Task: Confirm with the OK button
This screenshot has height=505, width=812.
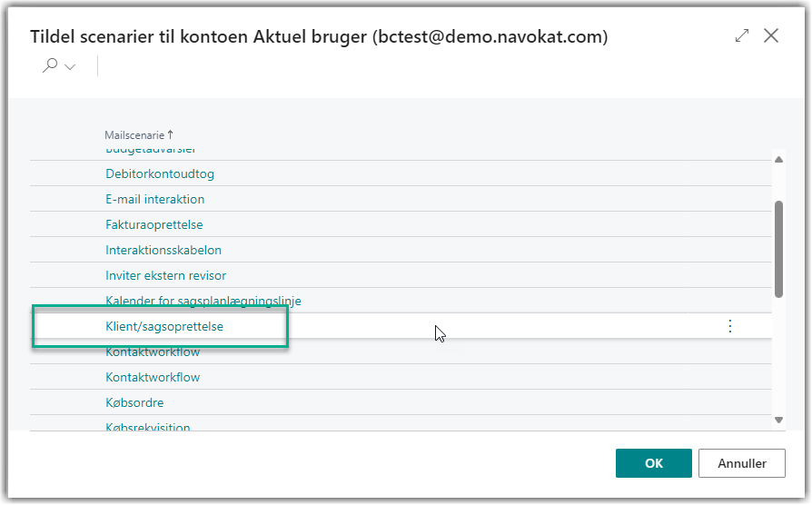Action: pyautogui.click(x=653, y=463)
